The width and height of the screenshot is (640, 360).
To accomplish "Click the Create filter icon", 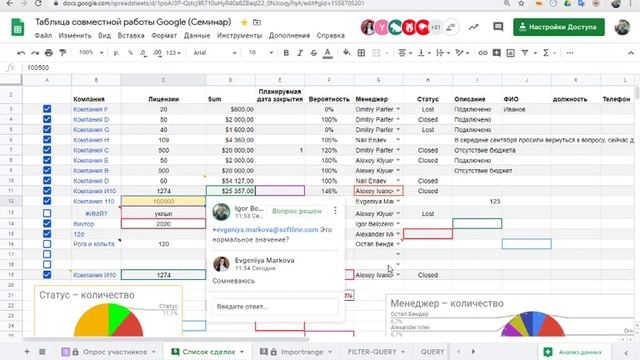I will point(525,53).
